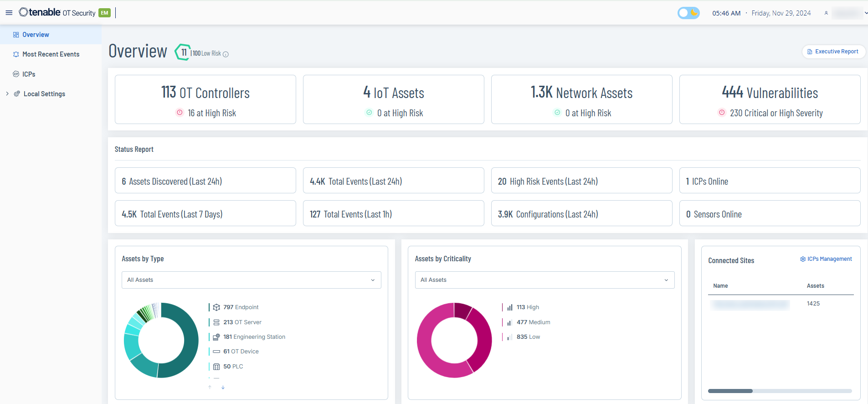This screenshot has height=404, width=868.
Task: Click the risk score info icon
Action: tap(226, 54)
